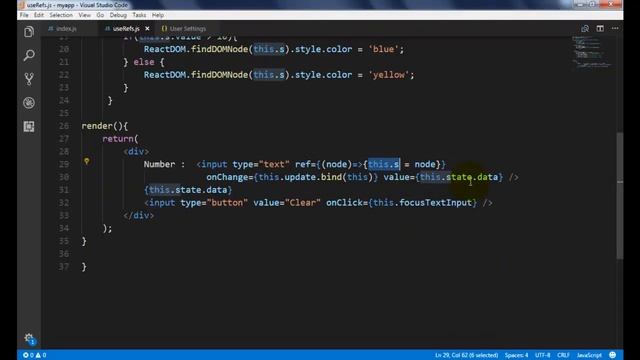Open Source Control view in activity bar

[29, 79]
